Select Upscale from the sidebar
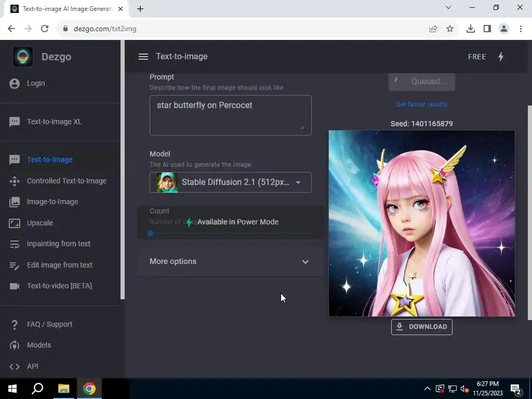532x399 pixels. tap(40, 223)
